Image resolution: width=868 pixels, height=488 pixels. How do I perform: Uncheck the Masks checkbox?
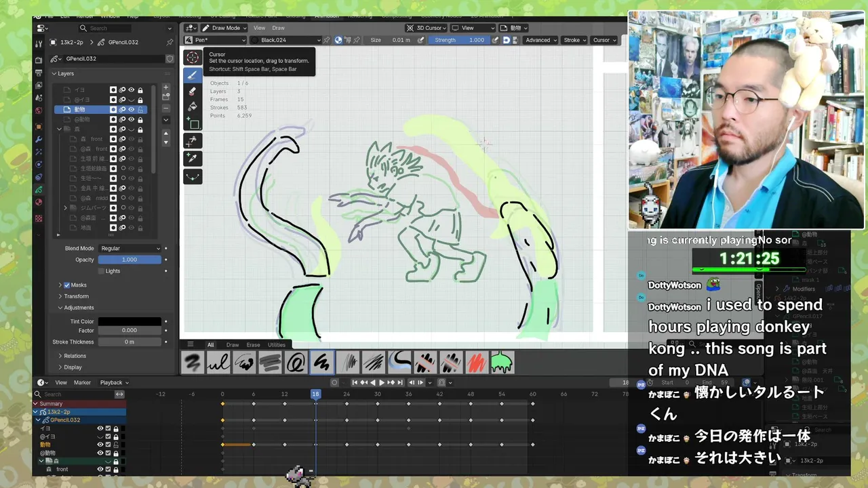(x=66, y=285)
